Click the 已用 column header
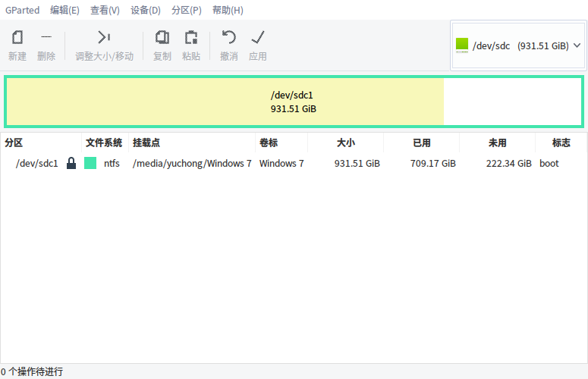The width and height of the screenshot is (588, 379). pos(422,143)
